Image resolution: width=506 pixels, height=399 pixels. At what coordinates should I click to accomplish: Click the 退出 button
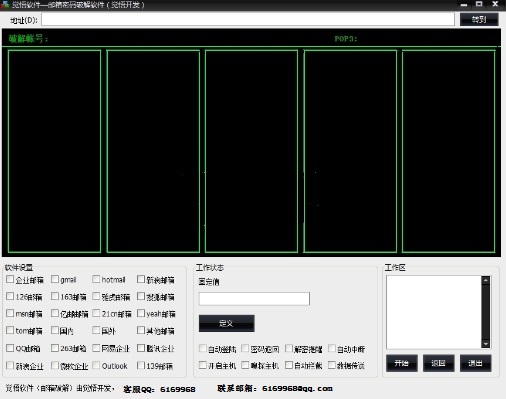point(475,363)
